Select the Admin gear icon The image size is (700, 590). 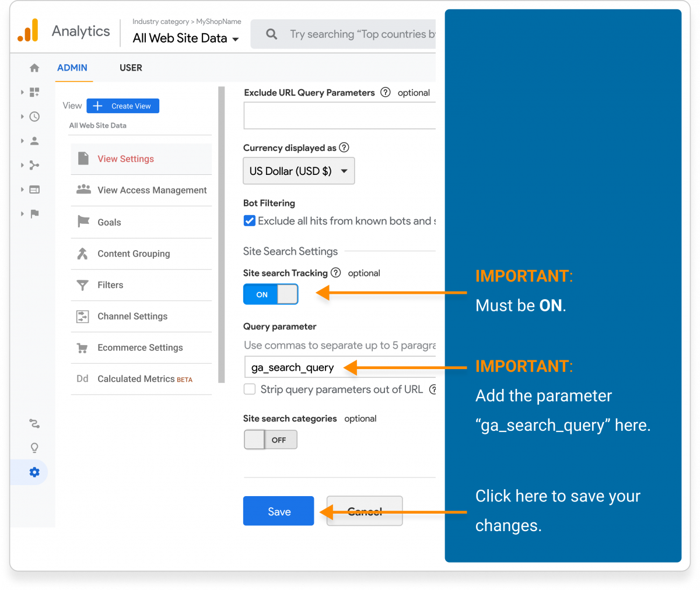tap(34, 472)
